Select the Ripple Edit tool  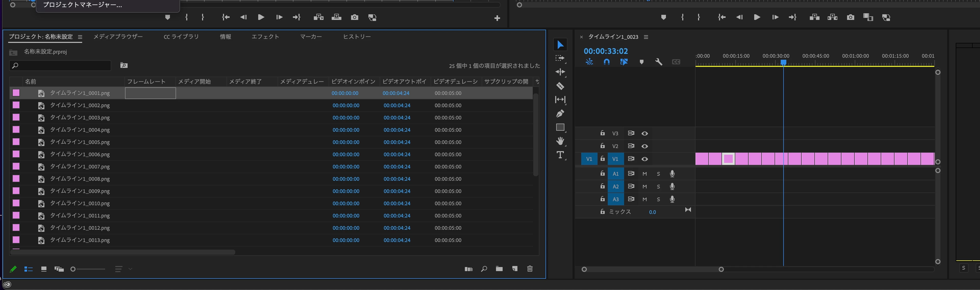(x=560, y=72)
